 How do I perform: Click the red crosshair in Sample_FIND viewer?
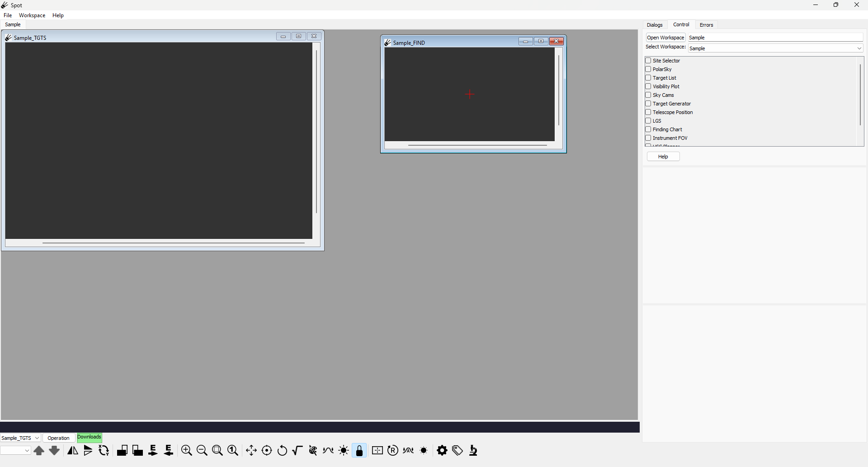coord(470,94)
